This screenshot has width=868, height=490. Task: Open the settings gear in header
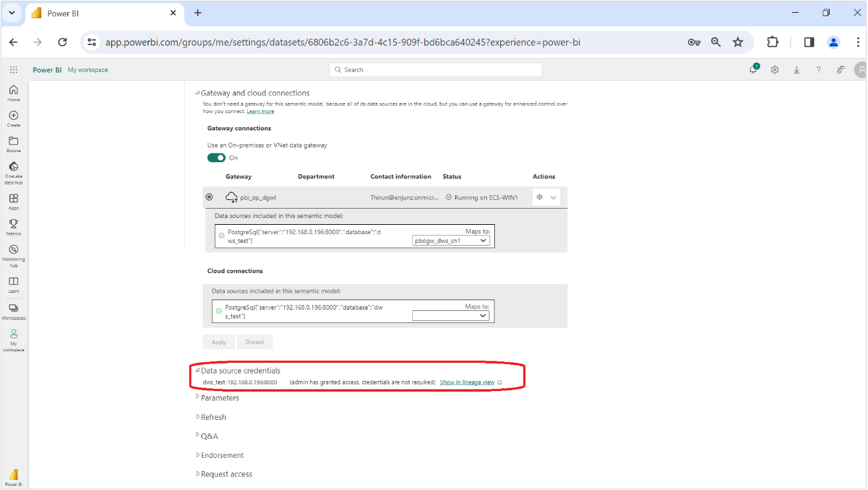[775, 70]
